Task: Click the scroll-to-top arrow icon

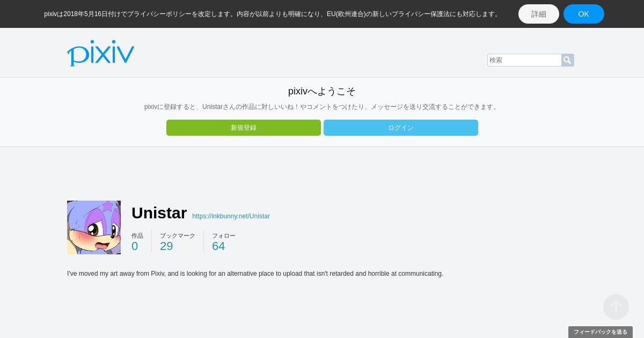Action: pos(616,307)
